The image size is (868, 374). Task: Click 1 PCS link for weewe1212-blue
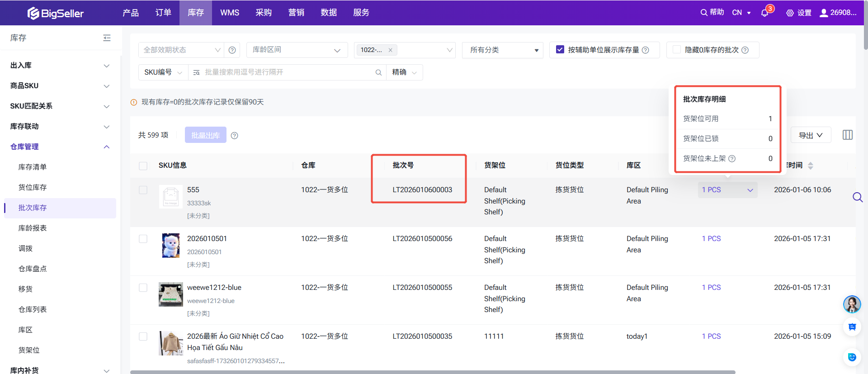click(711, 288)
